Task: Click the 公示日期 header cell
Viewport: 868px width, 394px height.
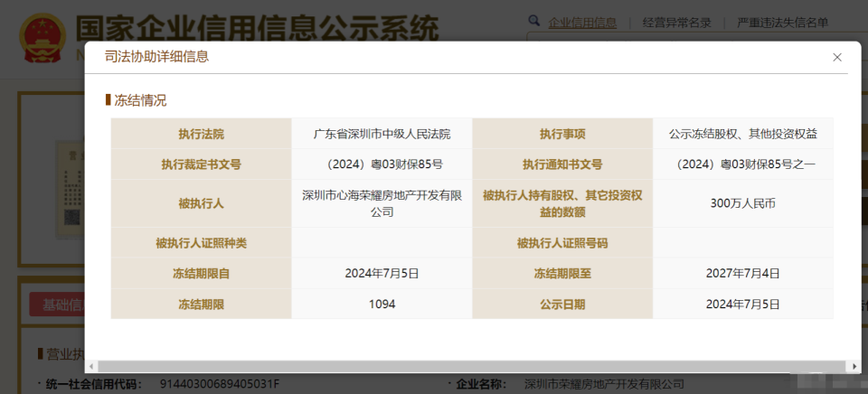Action: coord(562,304)
